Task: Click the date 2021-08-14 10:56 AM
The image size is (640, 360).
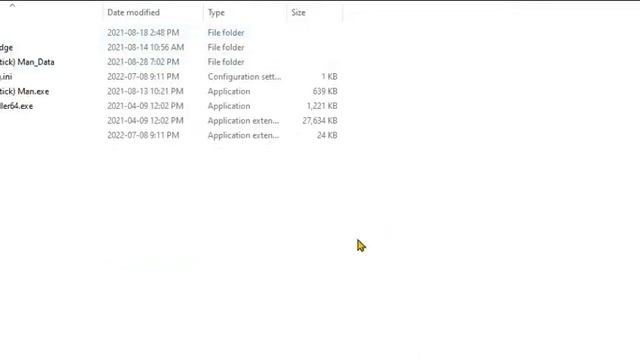Action: [x=146, y=47]
